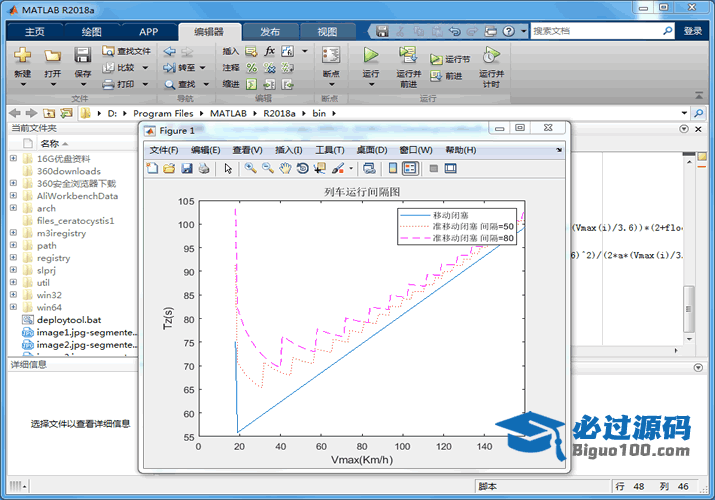Click the Figure 1 Save Figure icon
The height and width of the screenshot is (500, 715).
point(187,169)
